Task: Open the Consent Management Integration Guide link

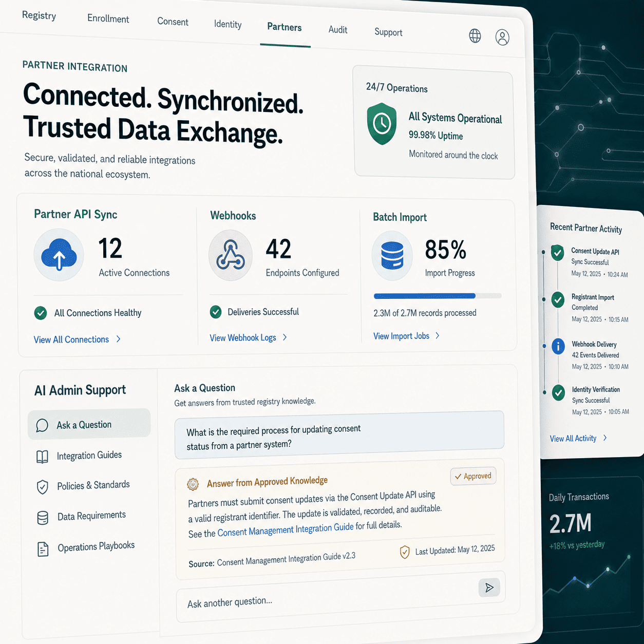Action: point(286,529)
